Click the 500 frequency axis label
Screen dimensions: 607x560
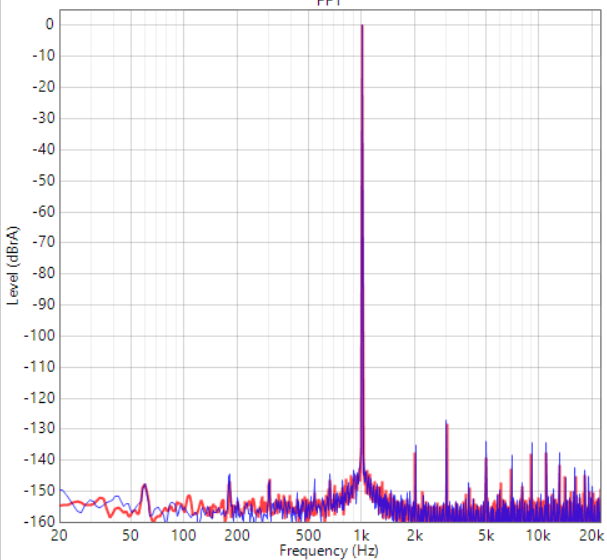tap(308, 536)
